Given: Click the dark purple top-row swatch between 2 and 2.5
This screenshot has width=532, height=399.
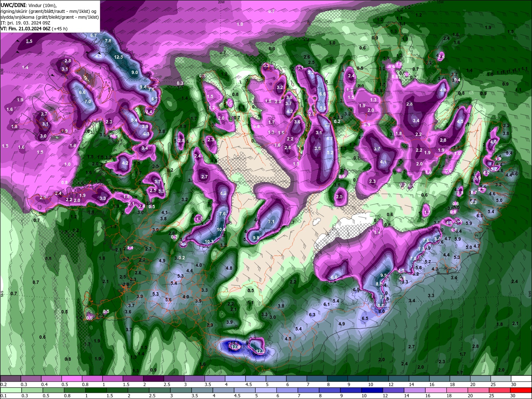Looking at the screenshot, I should [x=153, y=379].
